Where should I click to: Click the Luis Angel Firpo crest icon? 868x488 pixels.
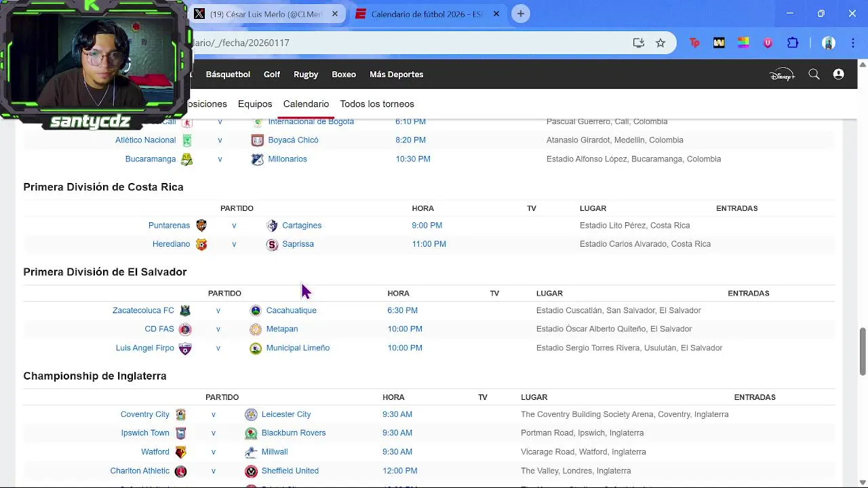184,348
